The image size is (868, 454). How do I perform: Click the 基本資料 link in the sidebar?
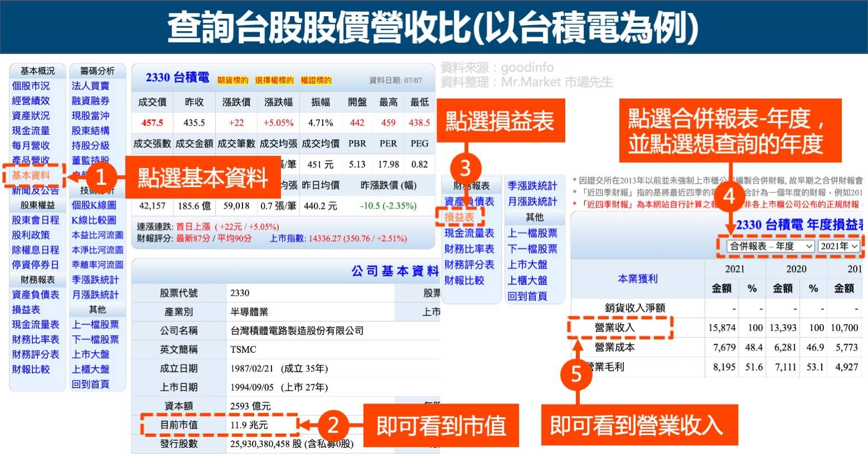pyautogui.click(x=31, y=175)
